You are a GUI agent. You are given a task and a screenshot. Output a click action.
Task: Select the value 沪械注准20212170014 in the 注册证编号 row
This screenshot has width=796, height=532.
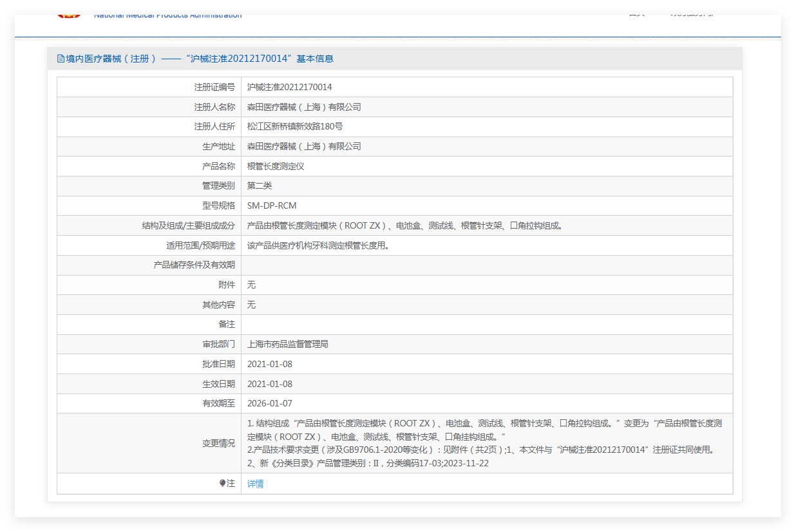(290, 87)
